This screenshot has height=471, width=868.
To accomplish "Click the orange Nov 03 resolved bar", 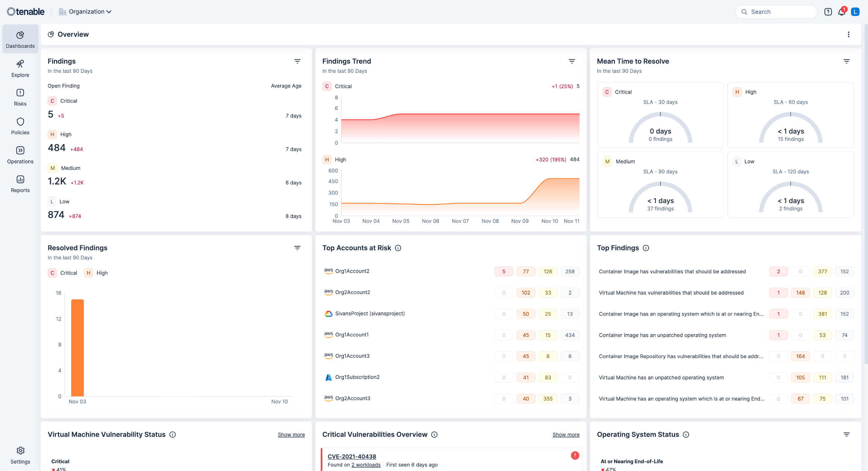I will 77,348.
